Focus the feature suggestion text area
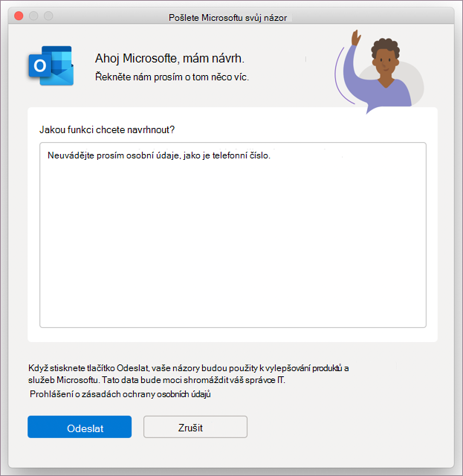The height and width of the screenshot is (476, 463). click(x=233, y=235)
